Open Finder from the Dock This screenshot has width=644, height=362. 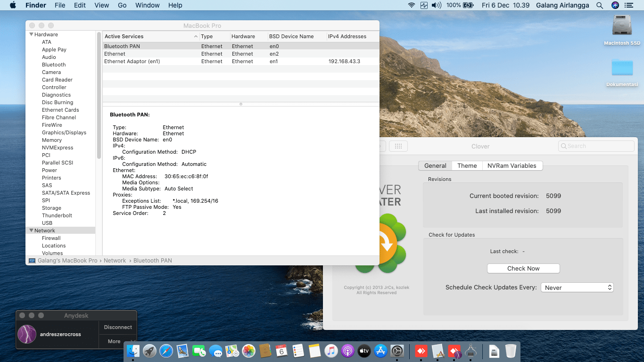point(133,351)
